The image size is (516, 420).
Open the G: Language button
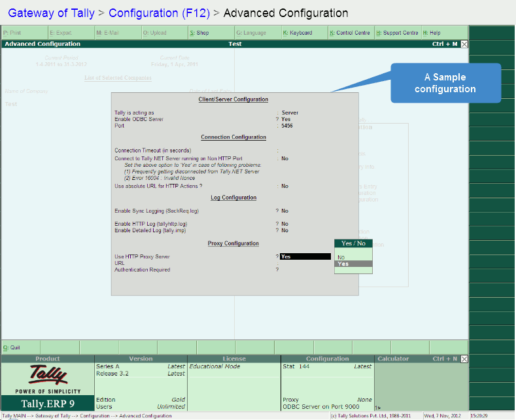click(x=258, y=33)
